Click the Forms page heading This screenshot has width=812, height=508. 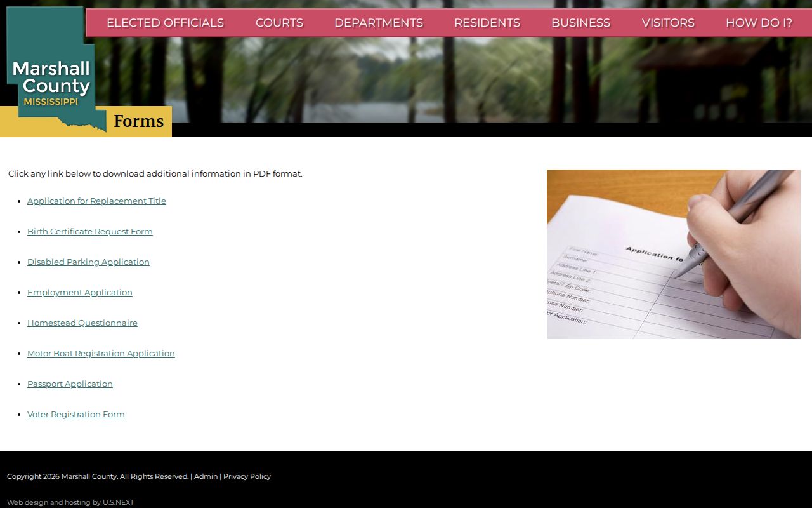click(x=138, y=121)
